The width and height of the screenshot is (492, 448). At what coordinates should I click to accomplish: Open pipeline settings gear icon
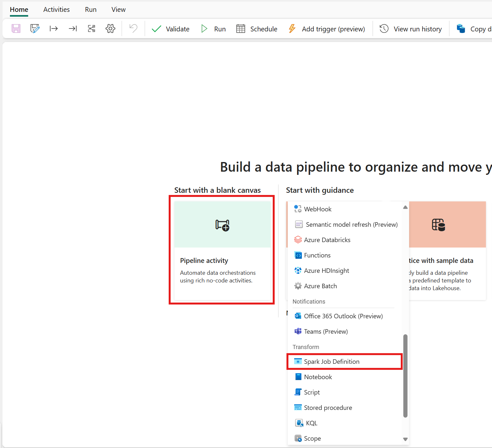point(110,29)
